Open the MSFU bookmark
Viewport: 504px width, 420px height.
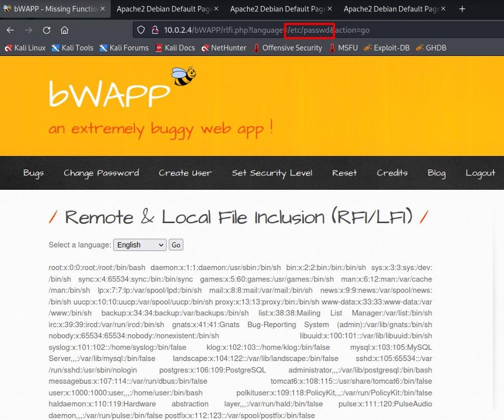click(343, 48)
